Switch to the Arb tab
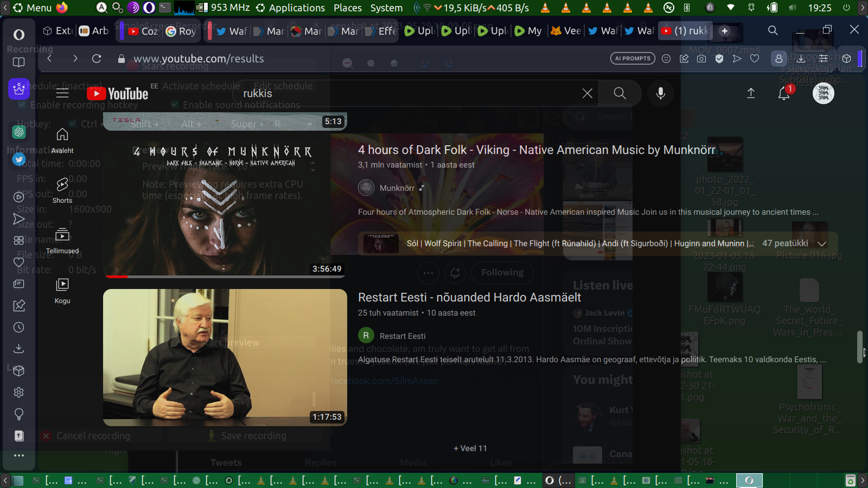Viewport: 868px width, 488px height. [x=94, y=31]
